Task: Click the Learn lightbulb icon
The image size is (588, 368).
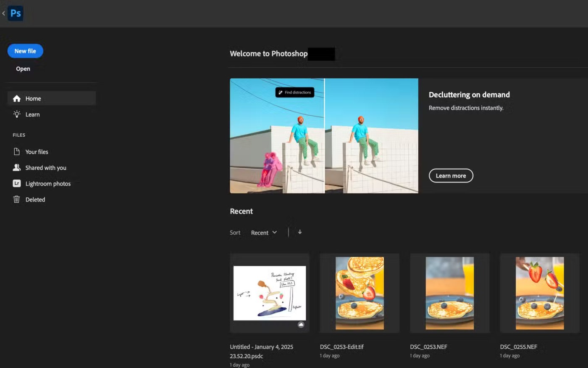Action: (17, 114)
